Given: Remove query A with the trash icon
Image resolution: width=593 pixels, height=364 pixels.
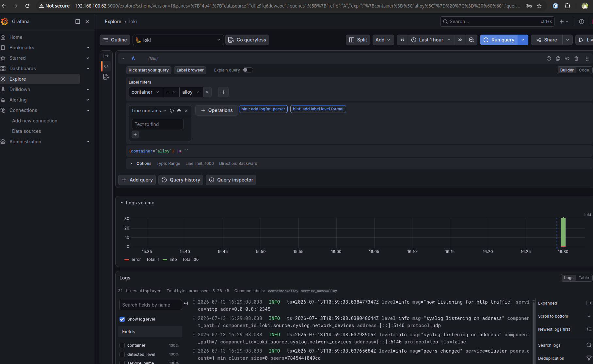Looking at the screenshot, I should 576,58.
